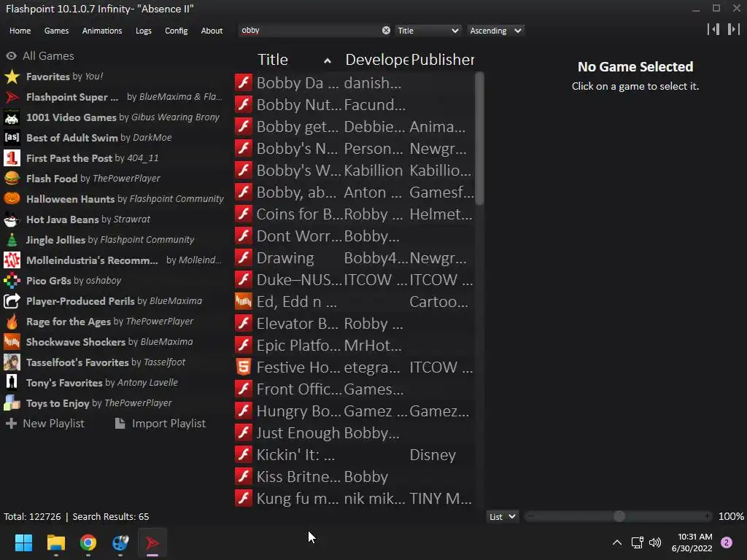The height and width of the screenshot is (560, 747).
Task: Select the Kung fu m... game row
Action: tap(355, 499)
